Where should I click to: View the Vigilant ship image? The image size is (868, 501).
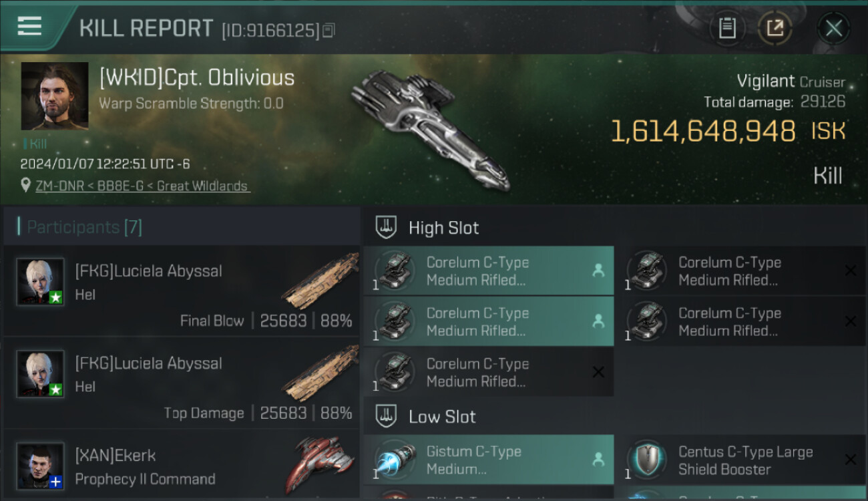431,127
